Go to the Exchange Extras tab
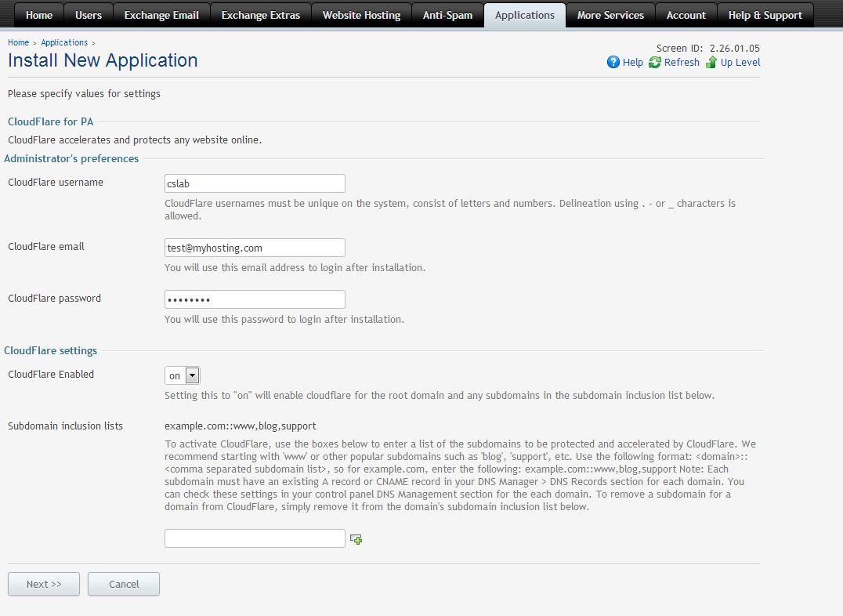843x616 pixels. click(260, 15)
